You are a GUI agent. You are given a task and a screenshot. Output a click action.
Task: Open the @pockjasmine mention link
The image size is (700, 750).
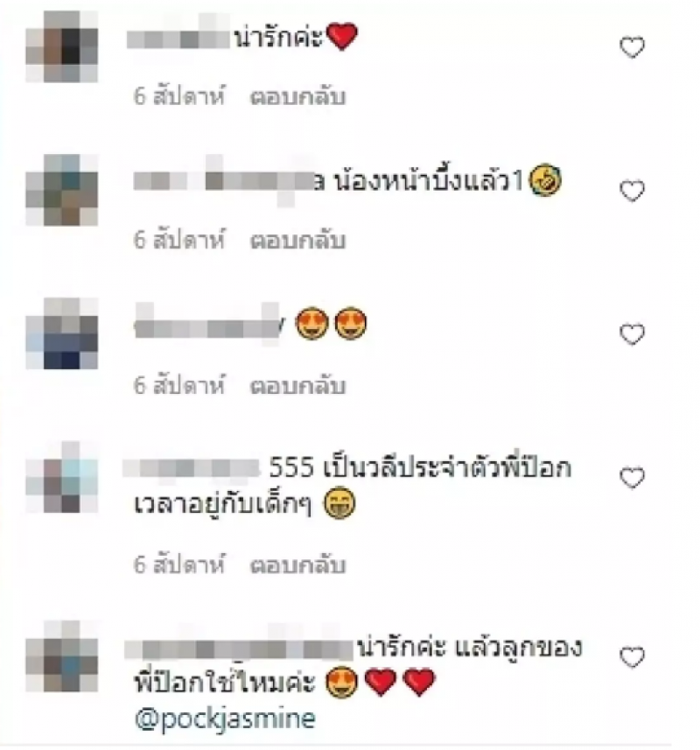point(225,719)
